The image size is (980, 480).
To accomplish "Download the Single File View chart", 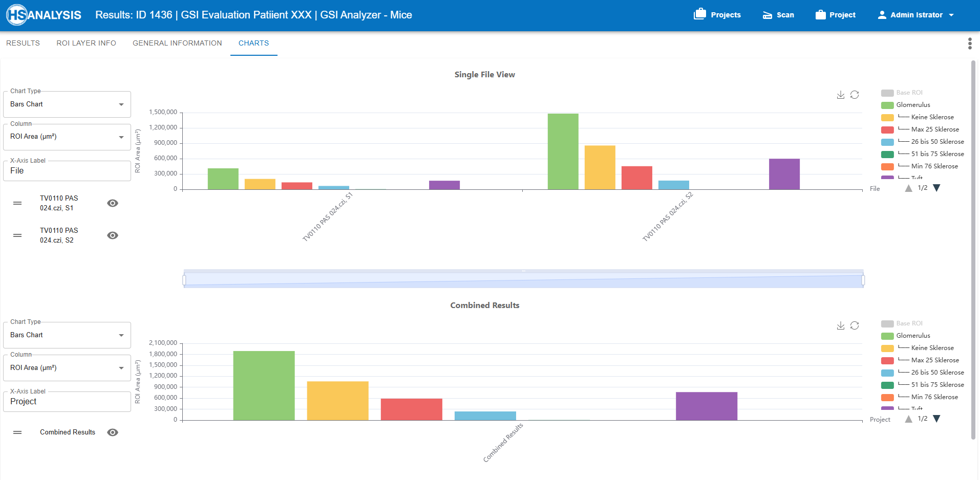I will pyautogui.click(x=840, y=95).
